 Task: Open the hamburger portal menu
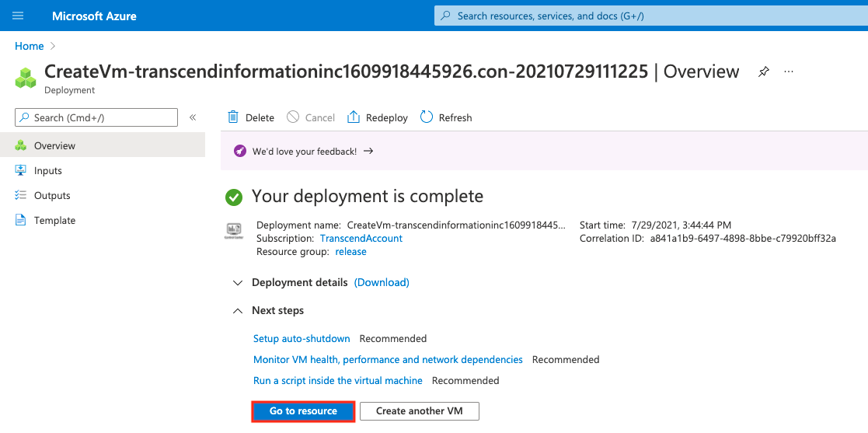[18, 16]
